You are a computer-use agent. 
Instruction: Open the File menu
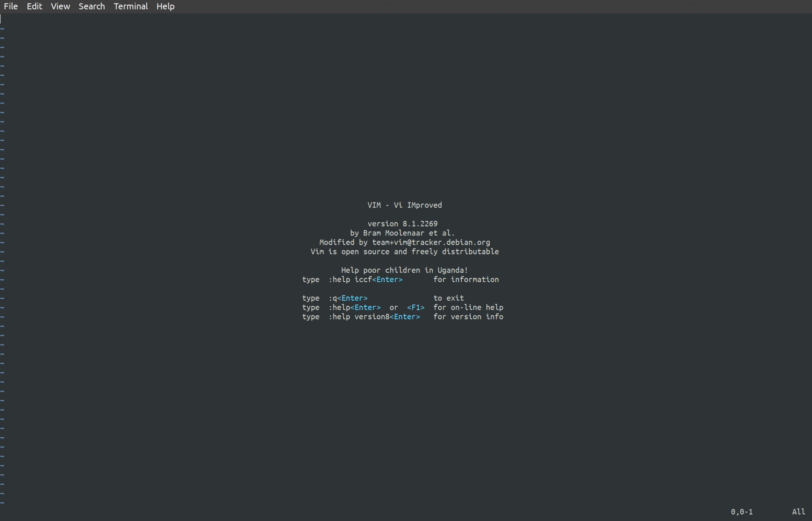pos(11,6)
